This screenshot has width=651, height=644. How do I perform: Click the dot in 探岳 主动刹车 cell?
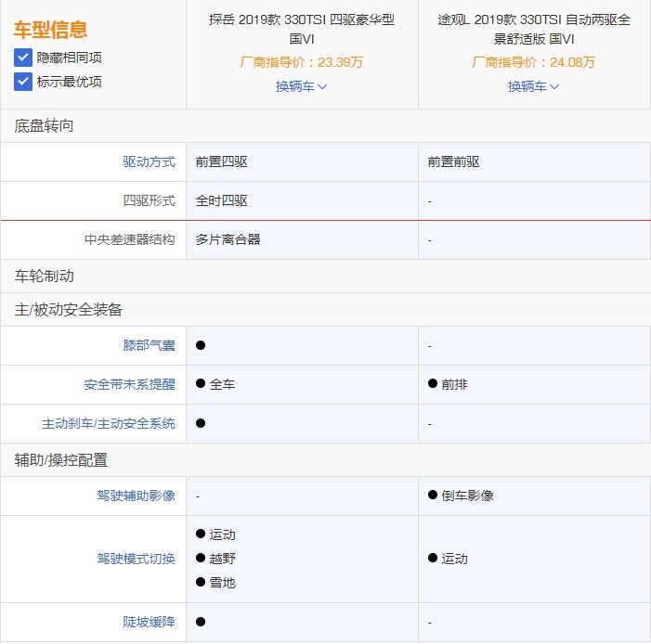[x=201, y=423]
